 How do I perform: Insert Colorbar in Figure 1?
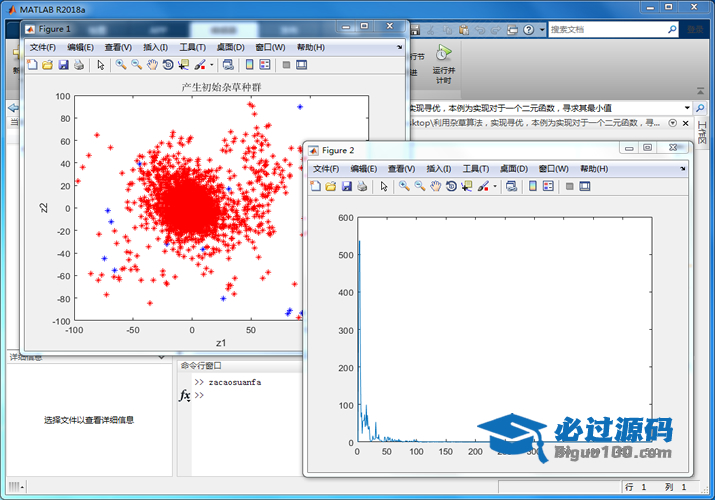(x=249, y=65)
